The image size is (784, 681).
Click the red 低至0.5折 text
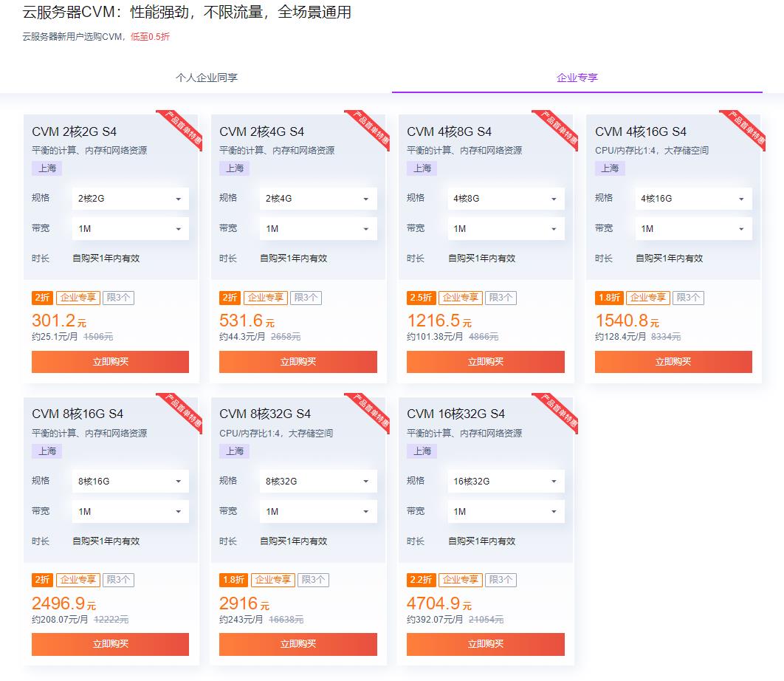point(150,36)
